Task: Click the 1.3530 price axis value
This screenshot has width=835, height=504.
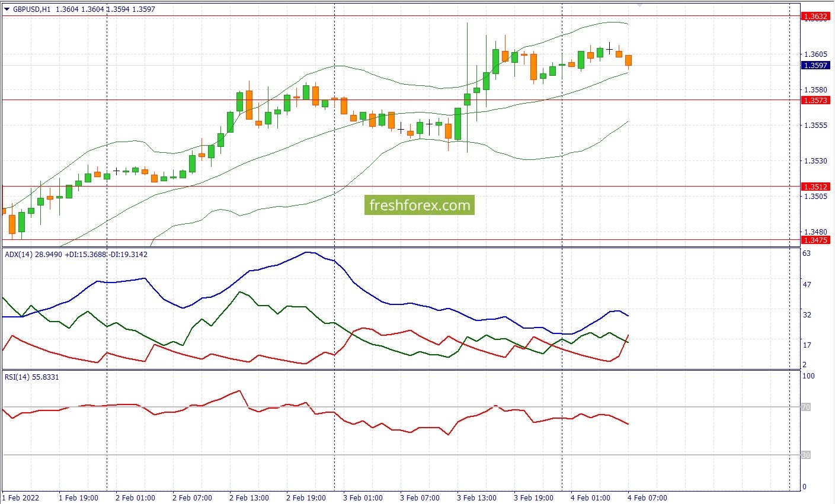Action: tap(815, 161)
